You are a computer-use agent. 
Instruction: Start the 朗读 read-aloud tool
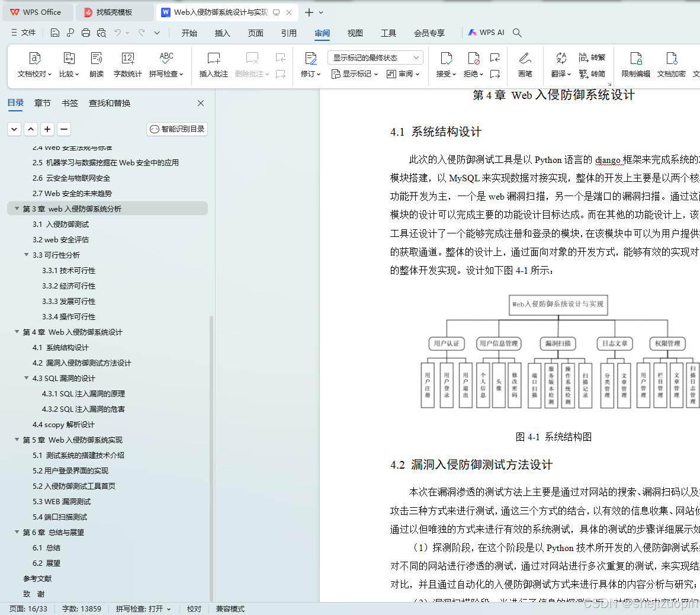point(97,65)
